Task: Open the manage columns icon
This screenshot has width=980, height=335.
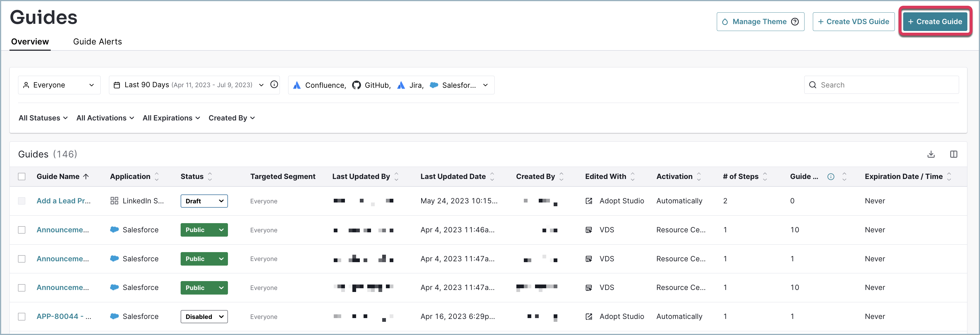Action: [x=953, y=154]
